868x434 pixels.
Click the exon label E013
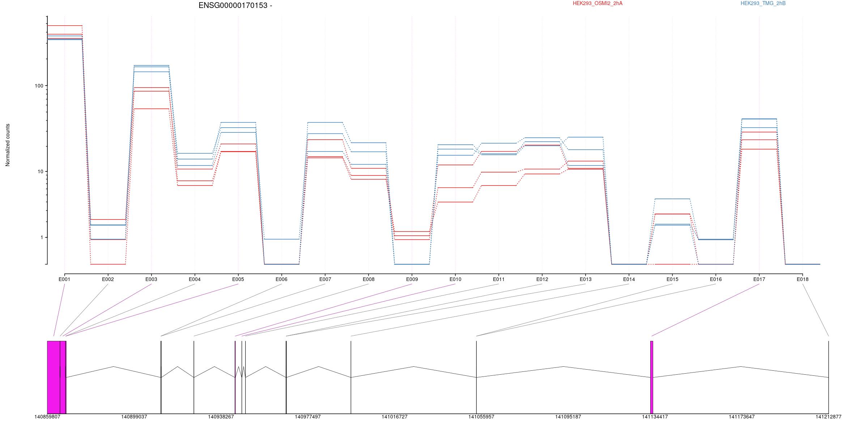[x=586, y=279]
